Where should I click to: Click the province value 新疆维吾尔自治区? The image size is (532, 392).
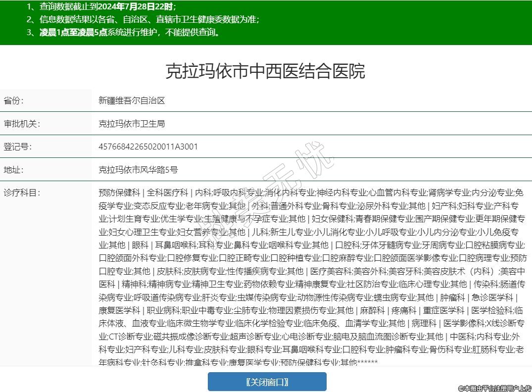[131, 100]
